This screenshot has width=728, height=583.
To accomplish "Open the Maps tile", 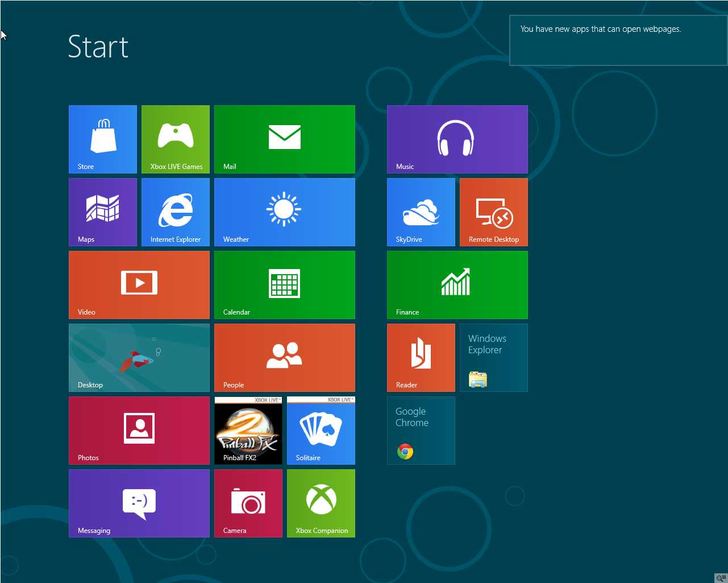I will [103, 212].
